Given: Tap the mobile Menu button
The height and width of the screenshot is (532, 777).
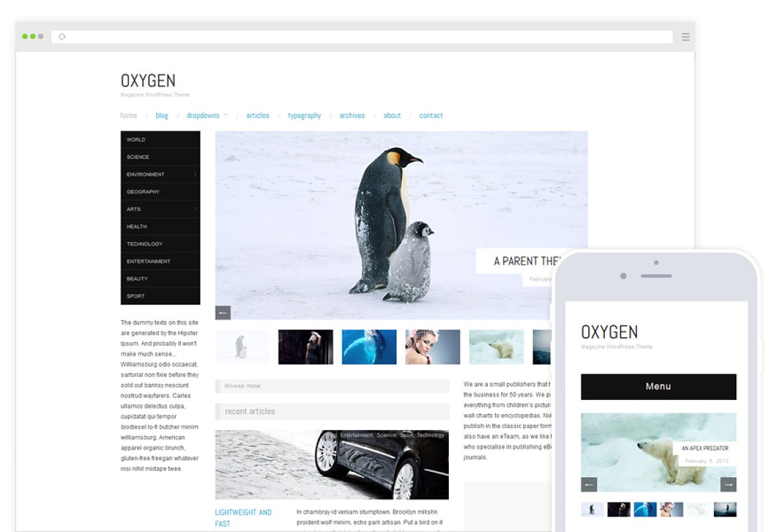Looking at the screenshot, I should pyautogui.click(x=658, y=387).
